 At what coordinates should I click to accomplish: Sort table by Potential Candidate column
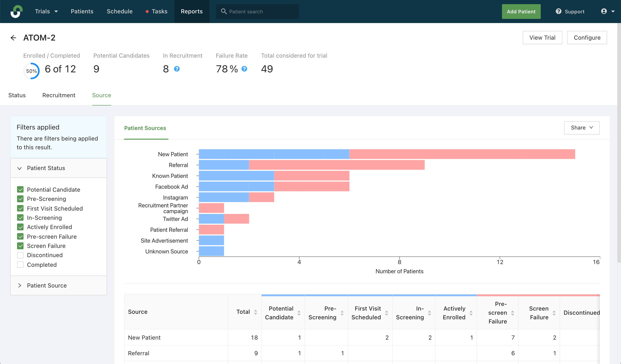[299, 313]
